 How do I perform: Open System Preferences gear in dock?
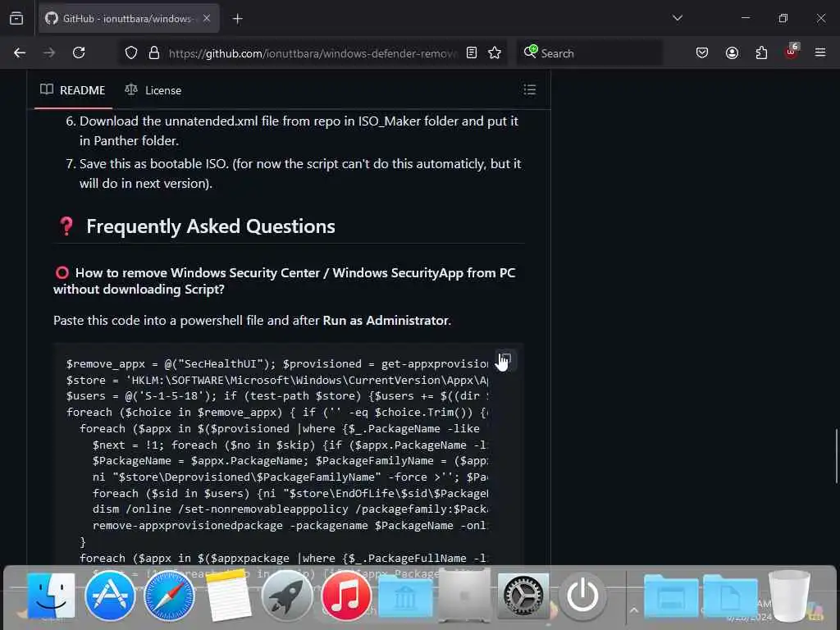coord(523,596)
